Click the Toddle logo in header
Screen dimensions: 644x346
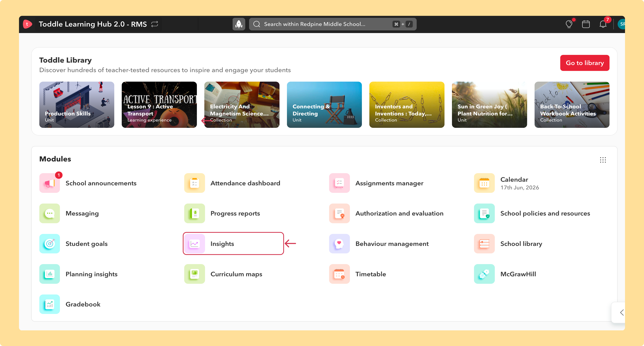27,24
